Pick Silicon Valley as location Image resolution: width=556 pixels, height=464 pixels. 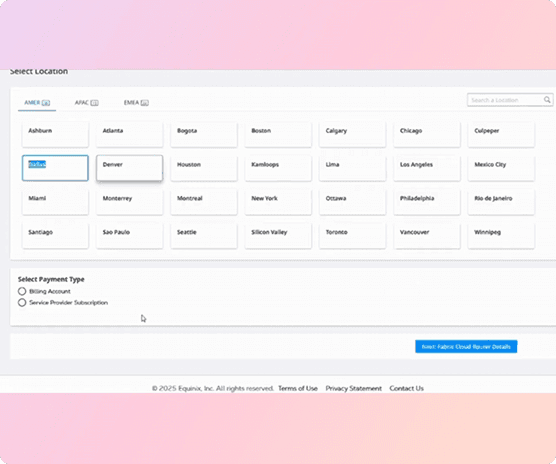coord(278,236)
